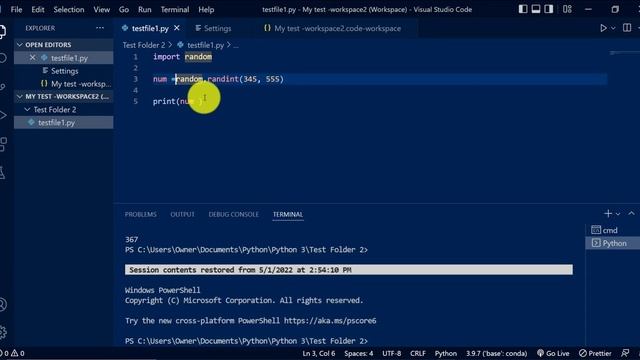Viewport: 640px width, 360px height.
Task: Select interpreter 3.9.7 ('base': conda)
Action: 496,353
